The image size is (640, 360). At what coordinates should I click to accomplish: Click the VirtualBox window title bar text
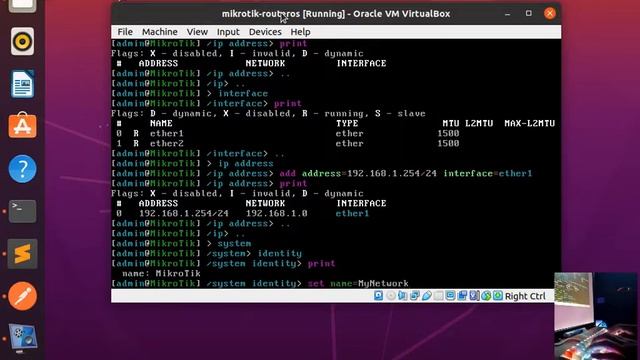tap(336, 14)
